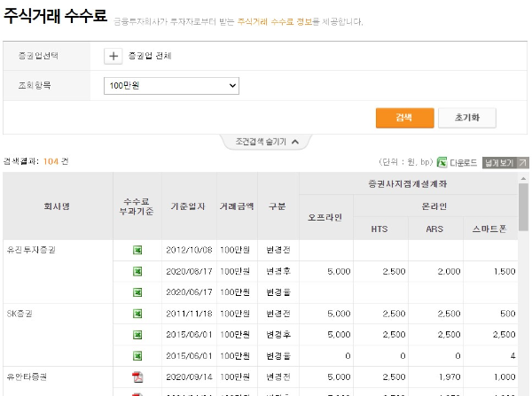Viewport: 532px width, 396px height.
Task: Click the 회사명 column header
Action: (x=57, y=206)
